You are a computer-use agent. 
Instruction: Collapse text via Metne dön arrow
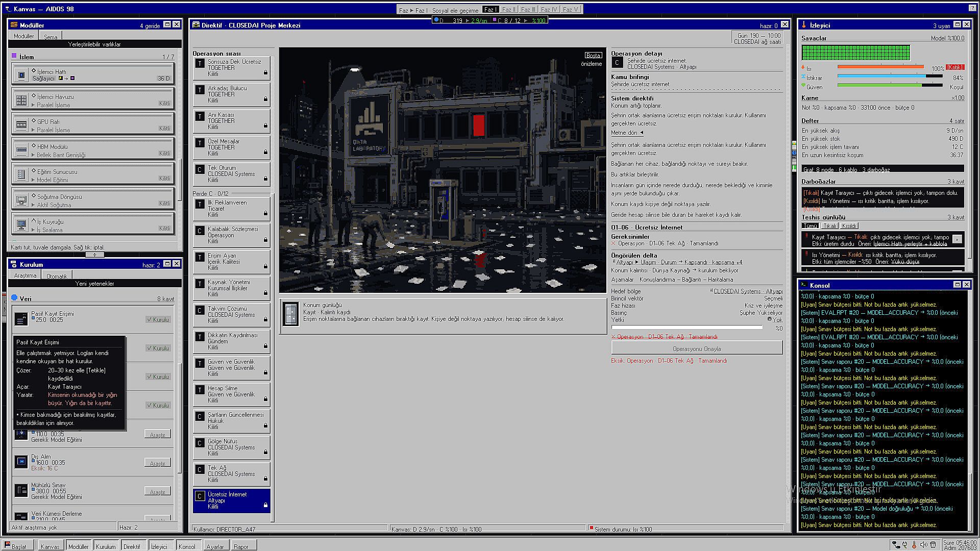pyautogui.click(x=642, y=133)
